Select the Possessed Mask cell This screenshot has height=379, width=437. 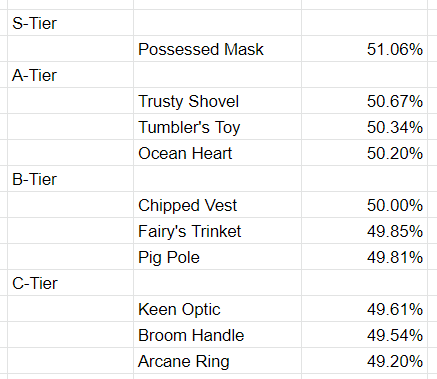[x=217, y=49]
